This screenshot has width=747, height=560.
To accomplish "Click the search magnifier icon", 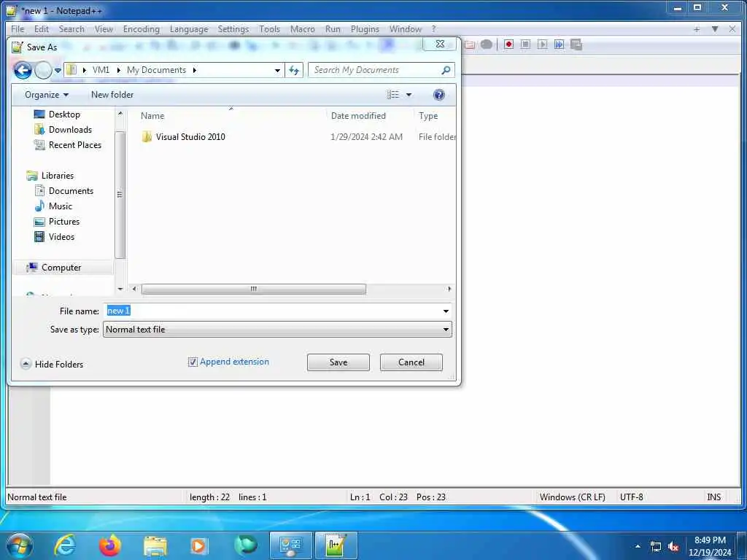I will click(x=446, y=70).
